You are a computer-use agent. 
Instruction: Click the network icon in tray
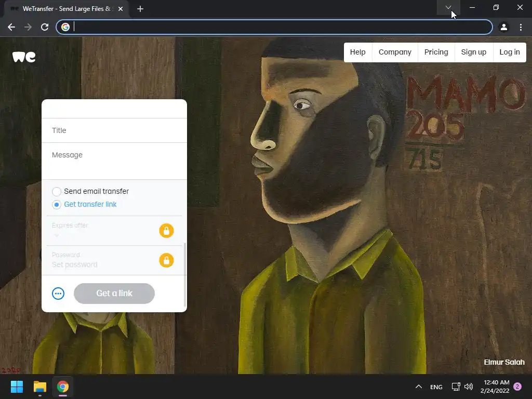[x=456, y=387]
